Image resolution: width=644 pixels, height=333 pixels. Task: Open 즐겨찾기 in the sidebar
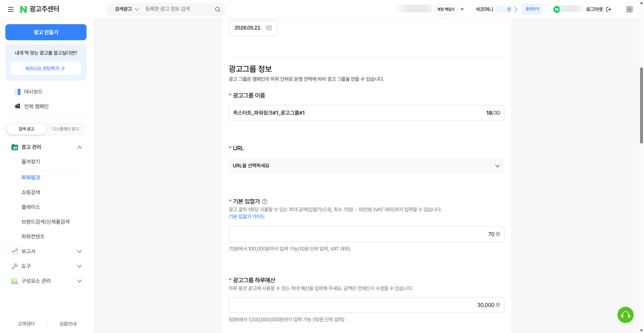coord(31,162)
